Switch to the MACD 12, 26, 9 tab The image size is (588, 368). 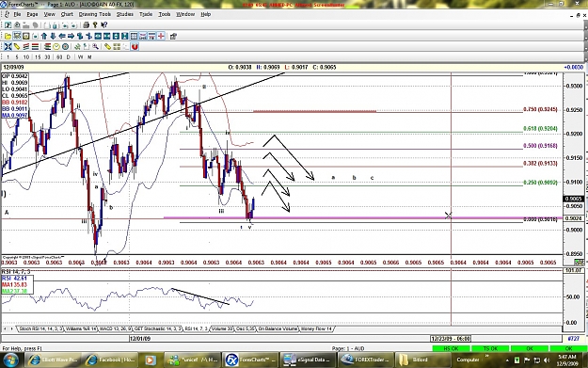coord(115,329)
